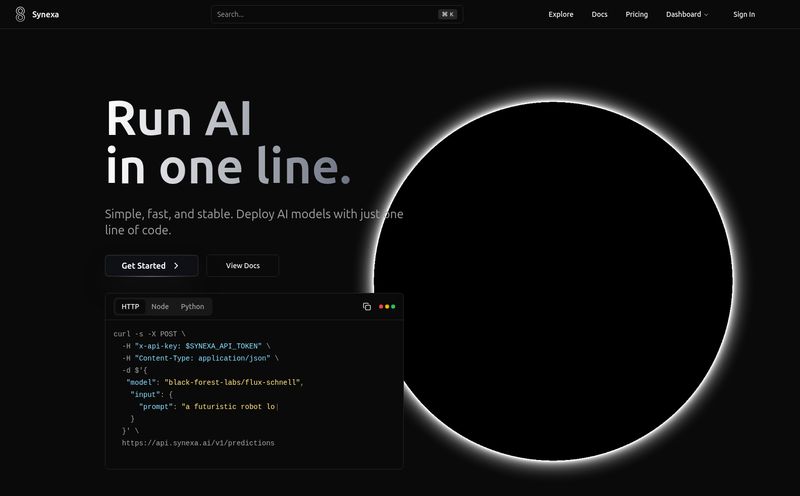Viewport: 800px width, 496px height.
Task: Click the "input" key in code
Action: click(x=145, y=394)
